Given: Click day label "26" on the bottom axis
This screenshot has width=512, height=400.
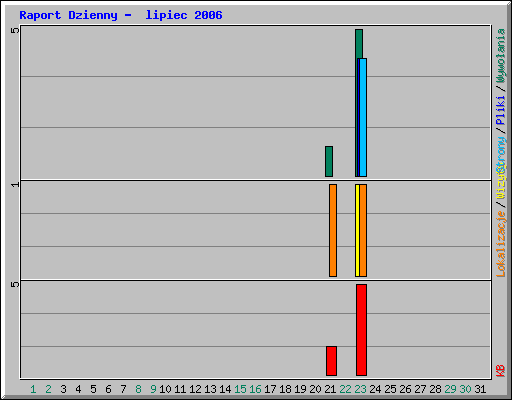Looking at the screenshot, I should (405, 389).
